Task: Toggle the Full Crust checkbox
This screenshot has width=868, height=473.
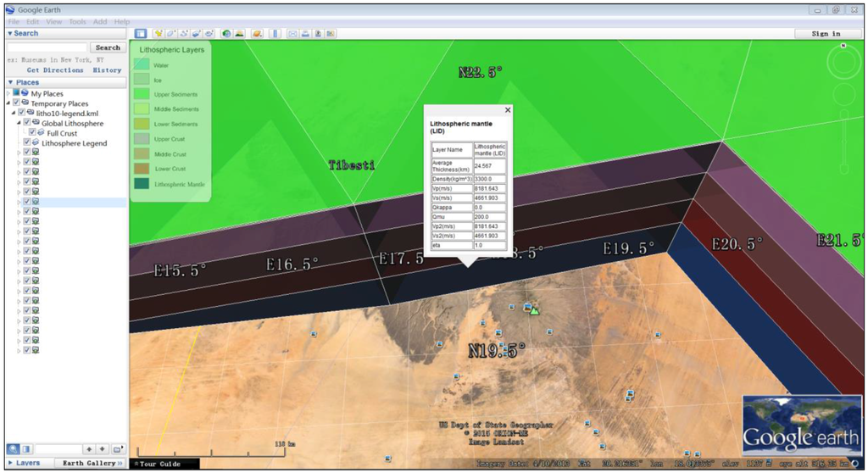Action: click(32, 133)
